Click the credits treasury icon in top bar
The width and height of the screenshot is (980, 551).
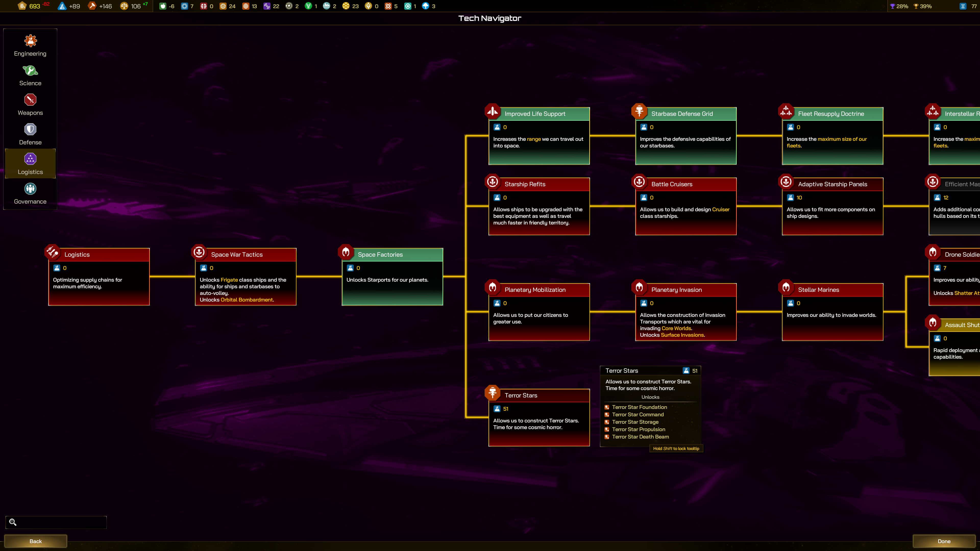point(22,6)
